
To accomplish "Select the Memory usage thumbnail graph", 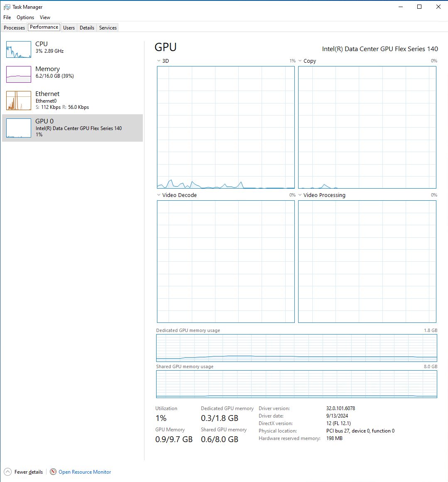I will coord(19,74).
